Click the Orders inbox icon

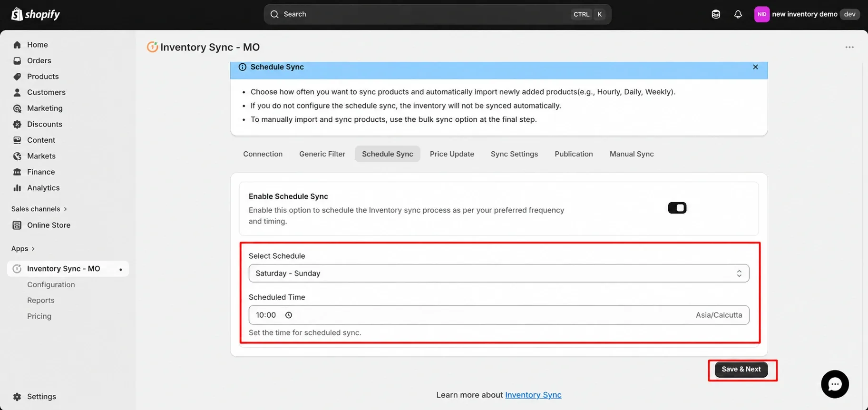tap(17, 61)
